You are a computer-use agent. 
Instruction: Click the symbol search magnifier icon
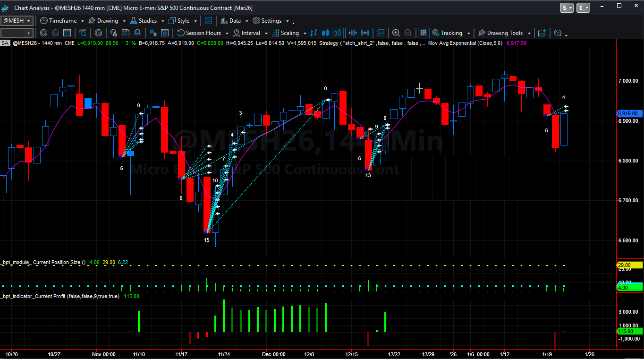point(83,33)
